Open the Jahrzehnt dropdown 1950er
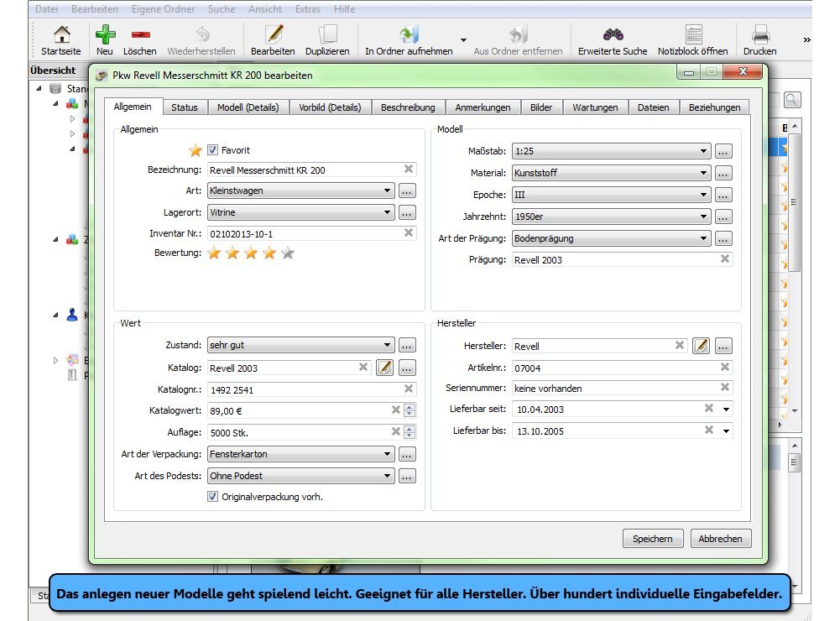This screenshot has width=840, height=621. click(611, 217)
